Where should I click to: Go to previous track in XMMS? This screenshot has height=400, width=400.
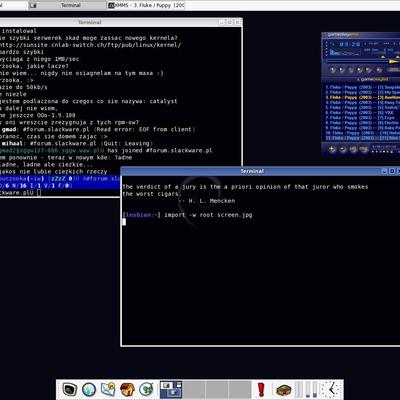(x=332, y=70)
